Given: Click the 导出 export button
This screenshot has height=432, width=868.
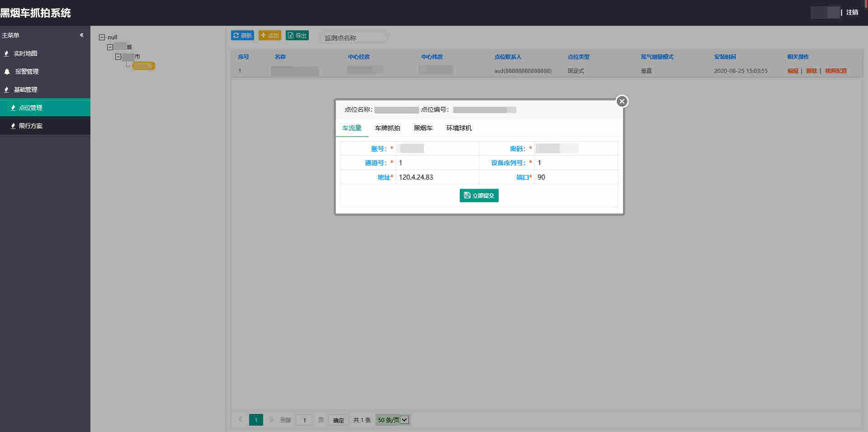Looking at the screenshot, I should pyautogui.click(x=297, y=35).
